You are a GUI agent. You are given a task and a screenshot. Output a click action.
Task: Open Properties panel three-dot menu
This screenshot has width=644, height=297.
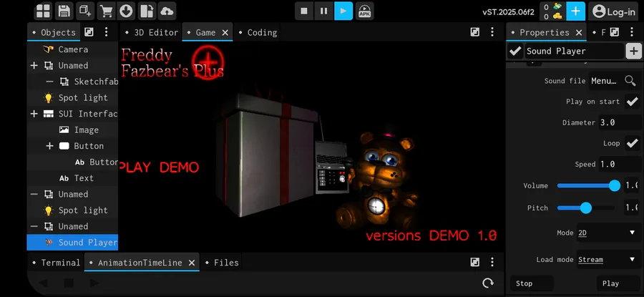[x=632, y=32]
